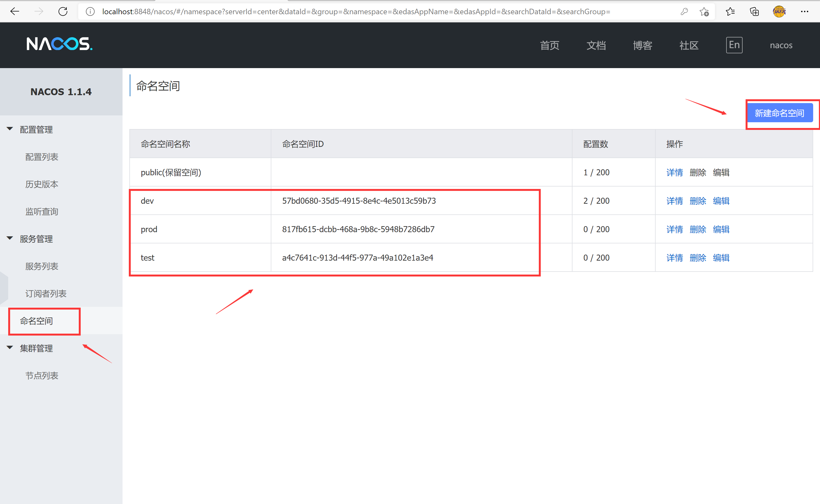The width and height of the screenshot is (820, 504).
Task: Open the browser settings ellipsis menu
Action: click(x=805, y=11)
